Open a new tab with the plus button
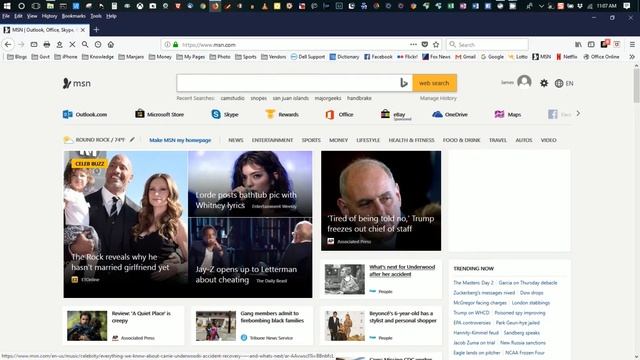 (x=96, y=30)
